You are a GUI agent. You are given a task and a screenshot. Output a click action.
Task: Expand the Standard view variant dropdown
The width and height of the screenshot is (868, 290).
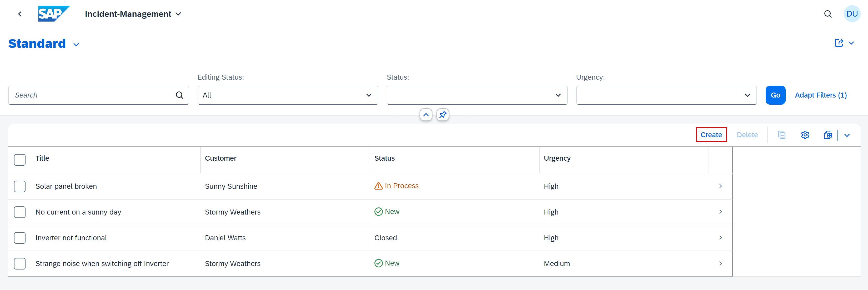click(x=76, y=44)
